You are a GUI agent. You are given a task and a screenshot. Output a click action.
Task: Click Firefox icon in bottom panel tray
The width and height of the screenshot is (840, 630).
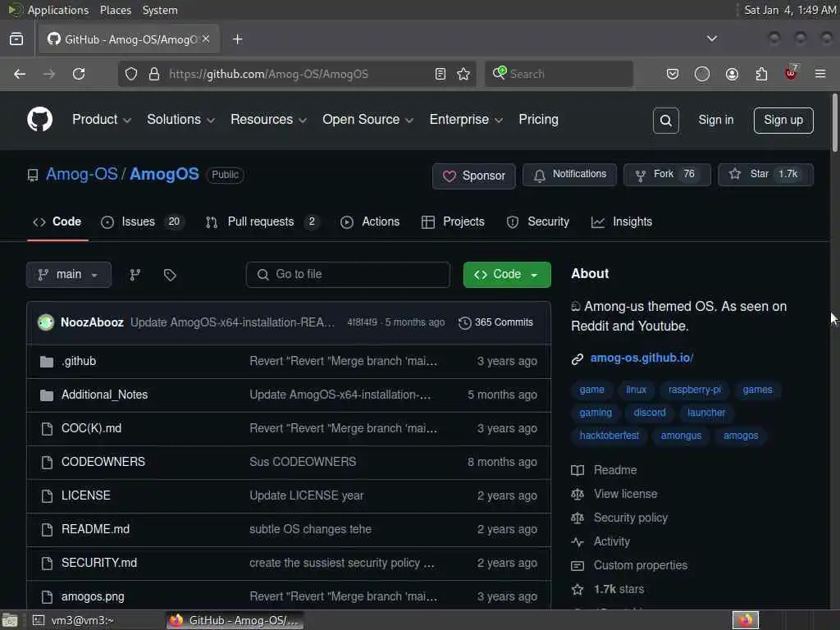coord(746,620)
